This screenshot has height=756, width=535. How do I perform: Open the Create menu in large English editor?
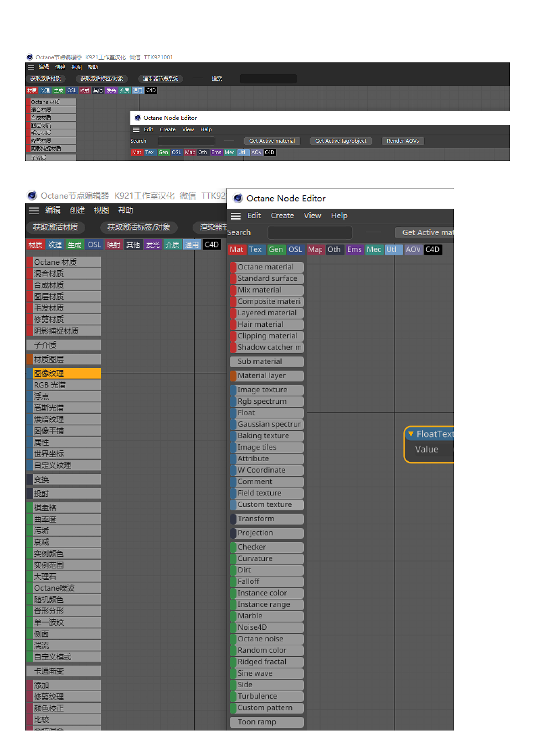282,216
